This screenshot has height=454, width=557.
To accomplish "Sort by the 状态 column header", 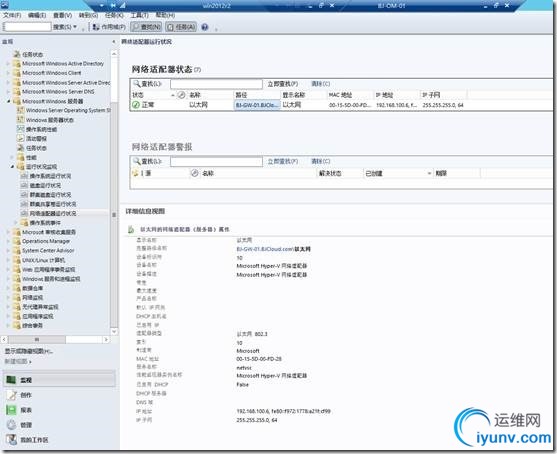I will pyautogui.click(x=138, y=95).
